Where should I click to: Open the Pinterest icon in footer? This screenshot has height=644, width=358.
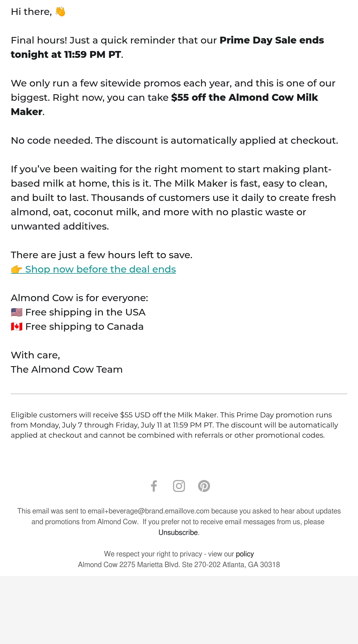204,486
